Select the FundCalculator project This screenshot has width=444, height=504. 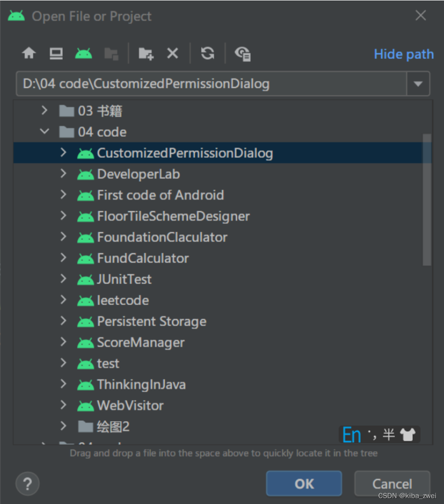click(143, 258)
